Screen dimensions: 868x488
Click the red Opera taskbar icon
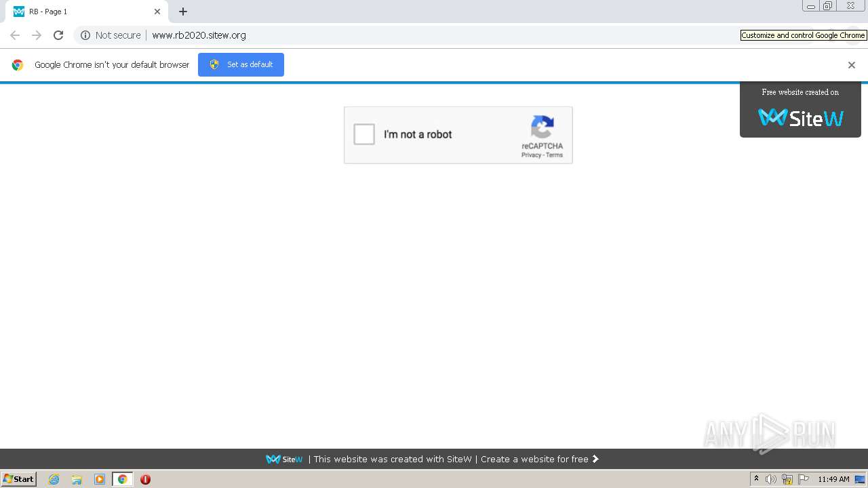click(x=145, y=479)
